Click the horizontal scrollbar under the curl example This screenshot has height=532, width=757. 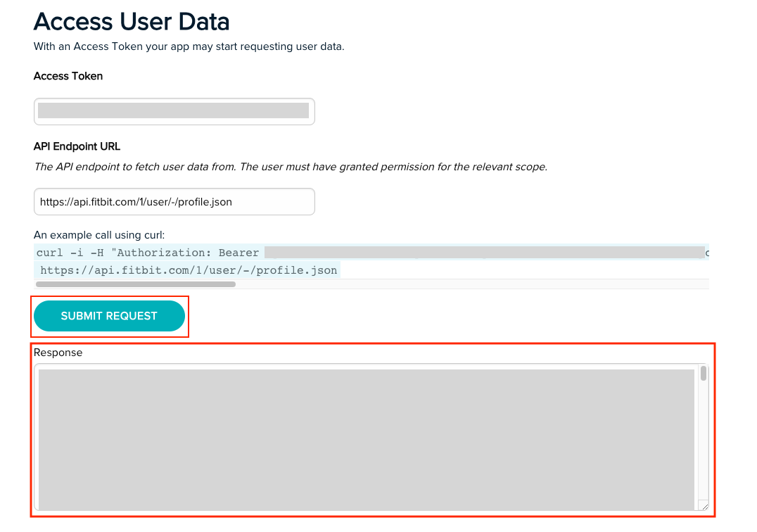pyautogui.click(x=136, y=284)
